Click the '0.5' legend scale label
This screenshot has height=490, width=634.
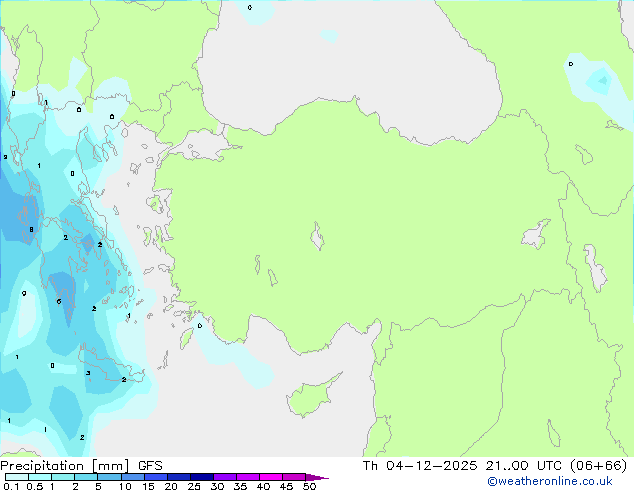(x=35, y=486)
